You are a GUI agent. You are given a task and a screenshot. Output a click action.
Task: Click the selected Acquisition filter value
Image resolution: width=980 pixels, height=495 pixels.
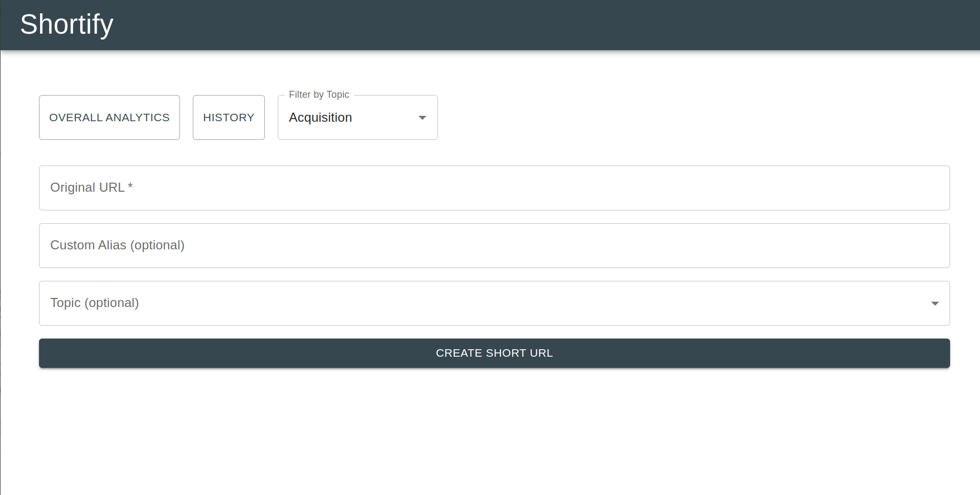click(x=320, y=117)
